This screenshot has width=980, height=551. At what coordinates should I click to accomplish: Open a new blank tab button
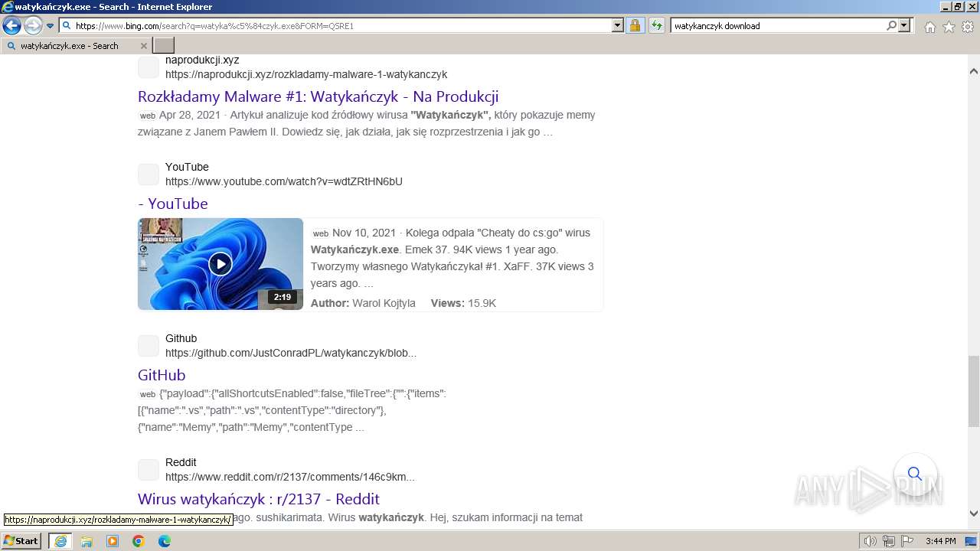tap(164, 46)
